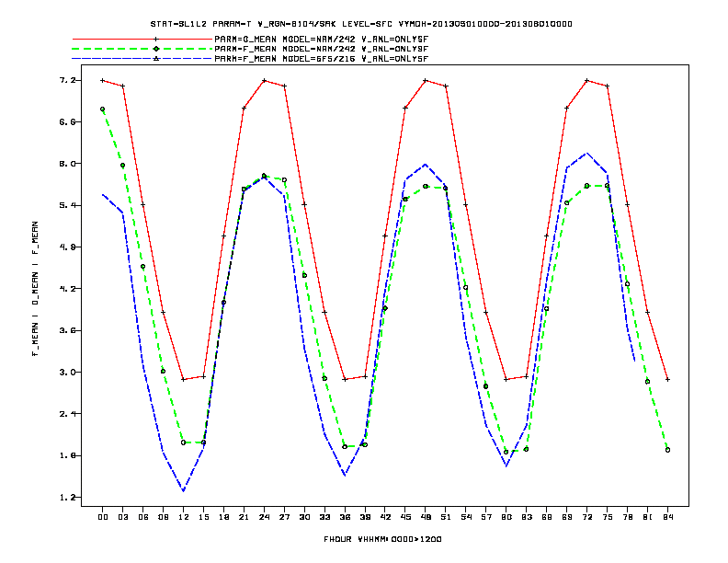The width and height of the screenshot is (728, 563).
Task: Click the x-axis tick label 03
Action: click(x=122, y=517)
